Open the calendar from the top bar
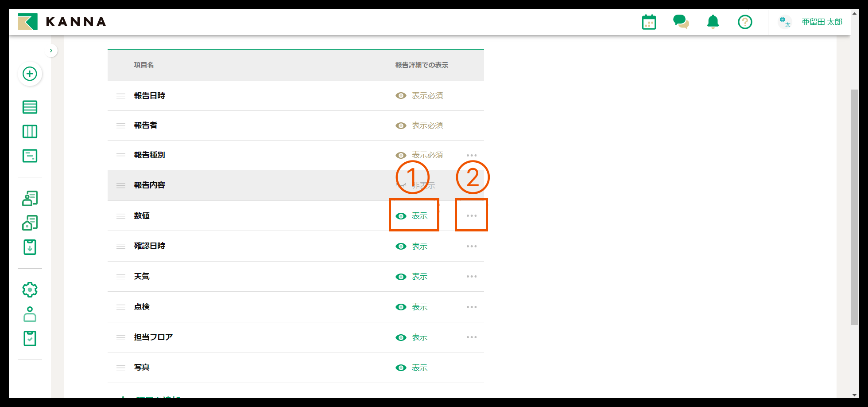Screen dimensions: 868x407 pos(648,22)
